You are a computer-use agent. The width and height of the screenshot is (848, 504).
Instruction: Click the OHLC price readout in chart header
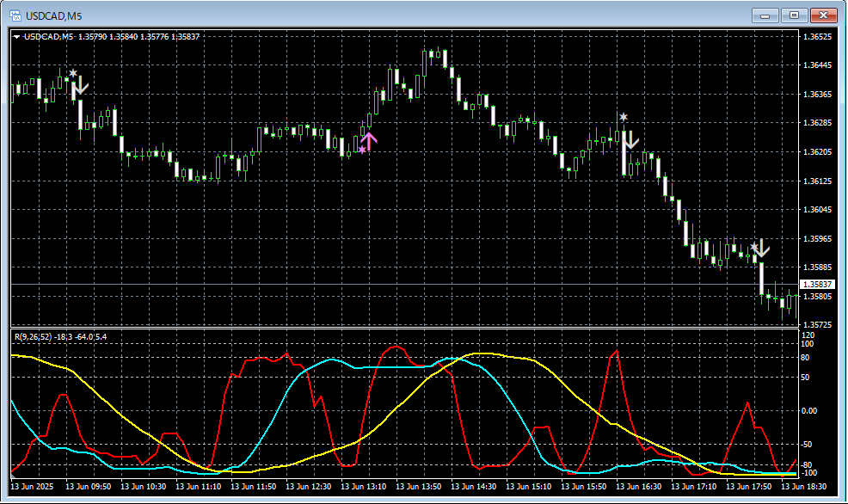coord(138,37)
